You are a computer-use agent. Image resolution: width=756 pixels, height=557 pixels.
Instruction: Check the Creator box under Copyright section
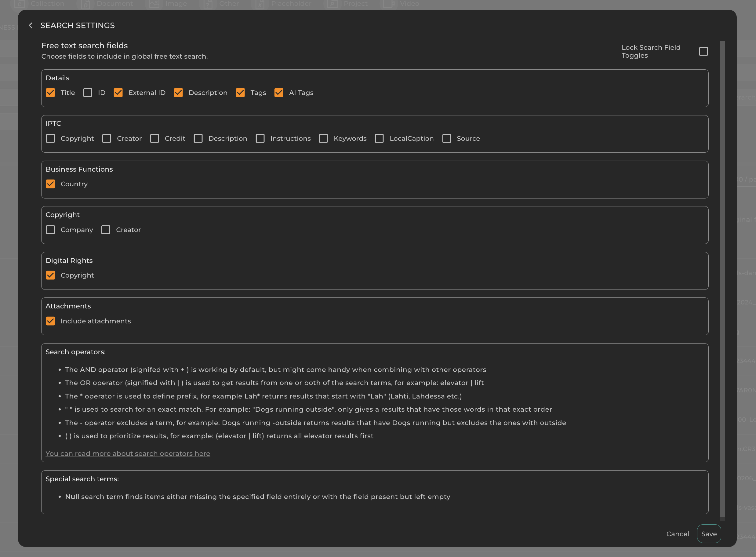point(106,230)
